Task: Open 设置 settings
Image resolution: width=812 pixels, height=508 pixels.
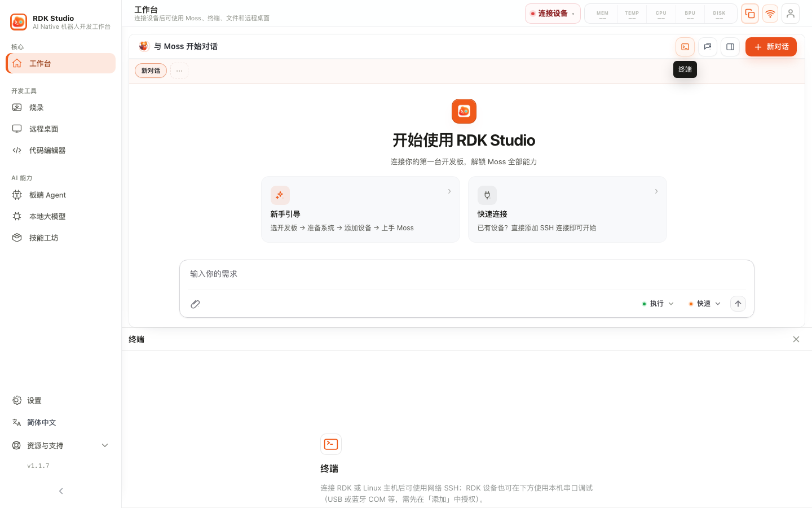Action: click(61, 400)
